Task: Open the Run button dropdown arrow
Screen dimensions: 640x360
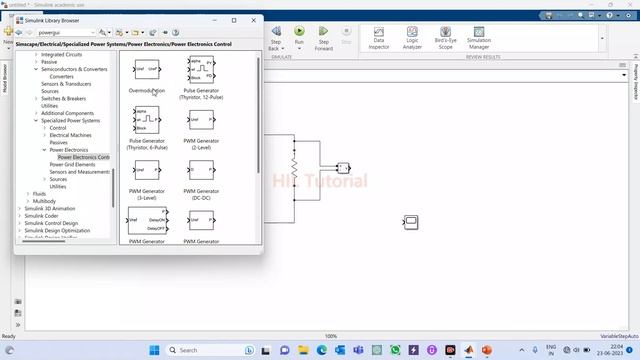Action: point(299,49)
